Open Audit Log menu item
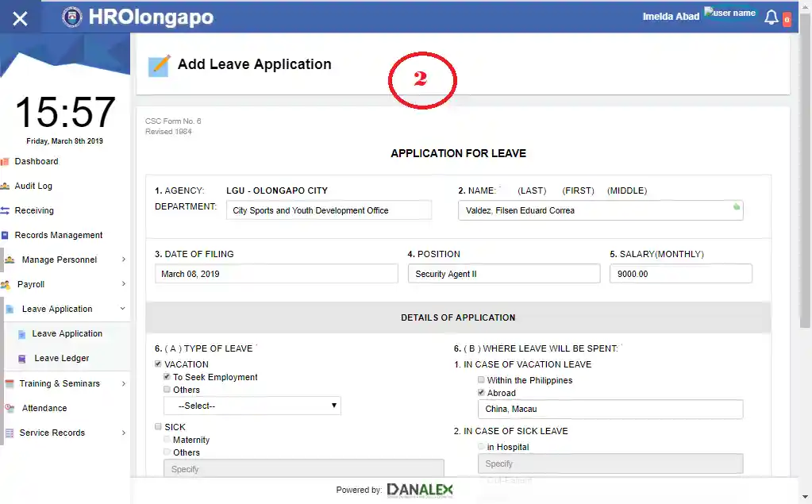 pyautogui.click(x=33, y=186)
